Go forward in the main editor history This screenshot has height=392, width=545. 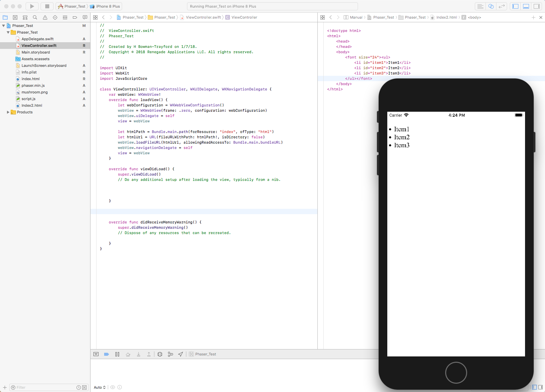[111, 17]
